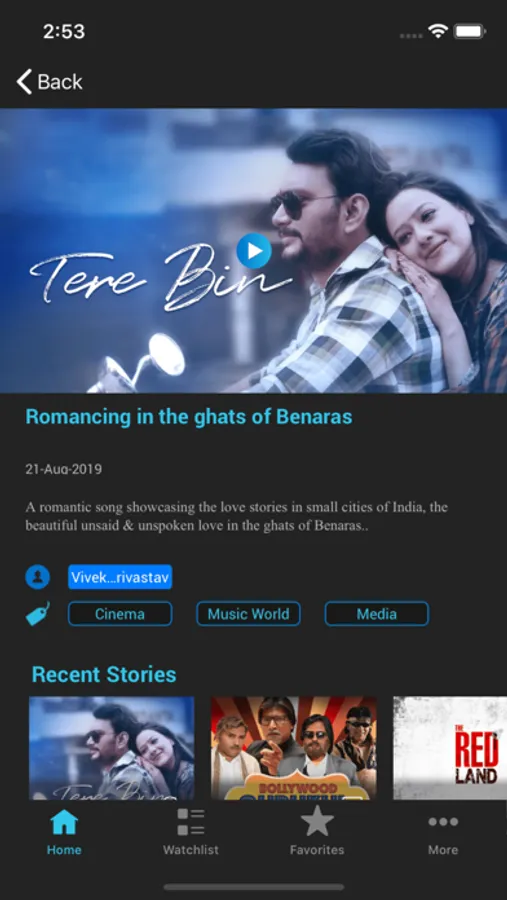Viewport: 507px width, 900px height.
Task: Open the Bollywood recent story thumbnail
Action: (294, 748)
